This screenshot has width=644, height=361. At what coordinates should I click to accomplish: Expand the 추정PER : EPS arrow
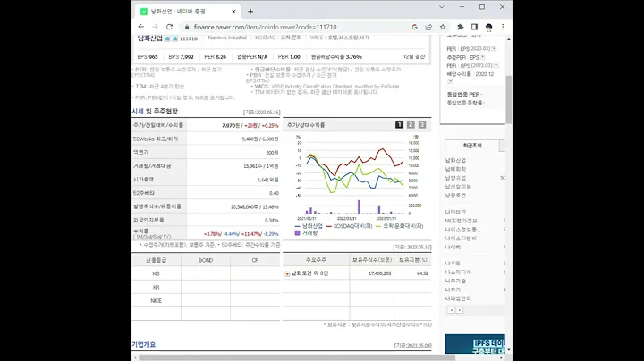(x=483, y=57)
